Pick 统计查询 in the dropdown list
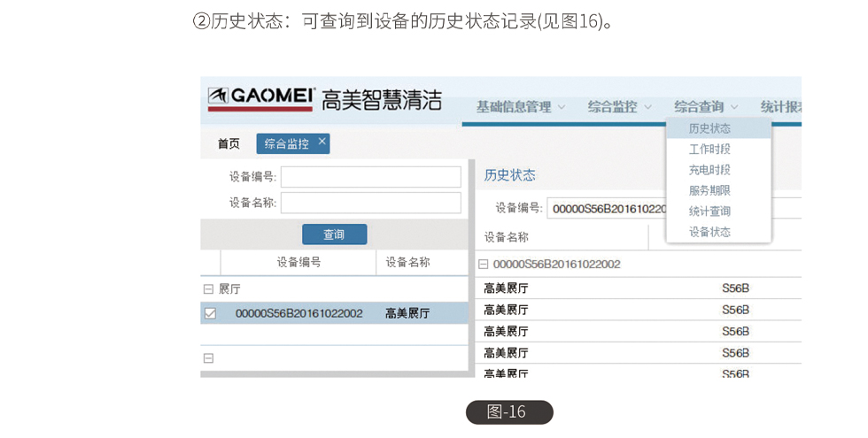This screenshot has width=868, height=438. [709, 211]
